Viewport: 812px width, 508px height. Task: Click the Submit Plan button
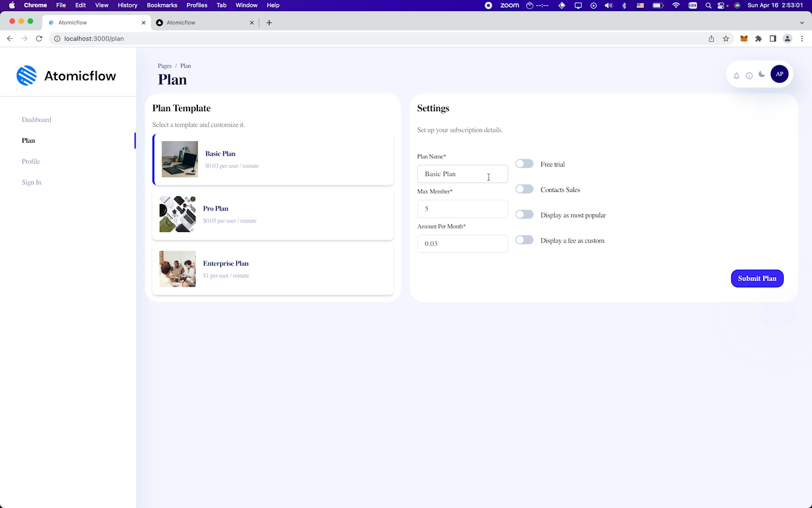coord(757,278)
